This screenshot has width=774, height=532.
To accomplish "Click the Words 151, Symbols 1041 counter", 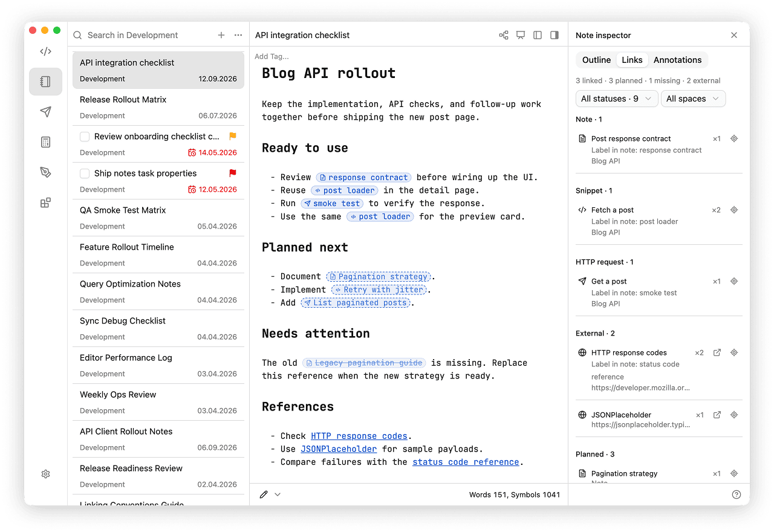I will 515,495.
